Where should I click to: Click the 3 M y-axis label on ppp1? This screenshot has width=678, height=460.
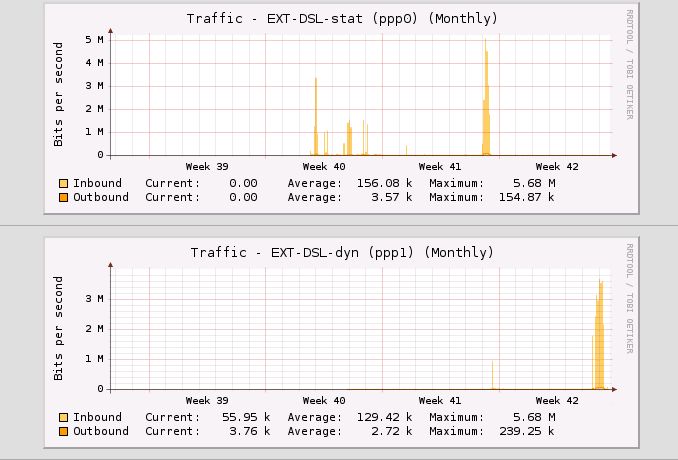95,298
